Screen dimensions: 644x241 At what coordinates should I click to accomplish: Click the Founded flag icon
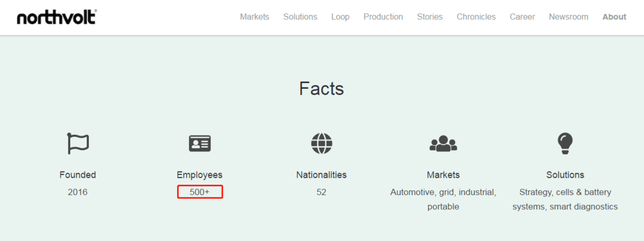tap(78, 143)
